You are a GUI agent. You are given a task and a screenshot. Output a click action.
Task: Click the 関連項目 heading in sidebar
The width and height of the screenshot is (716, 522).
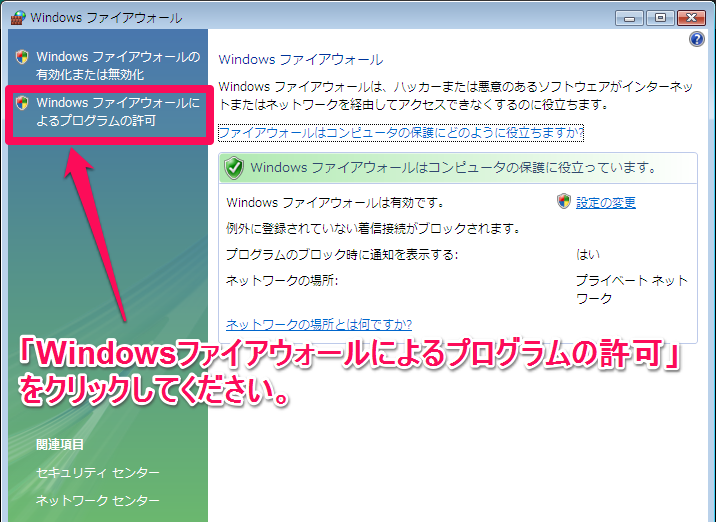tap(60, 444)
